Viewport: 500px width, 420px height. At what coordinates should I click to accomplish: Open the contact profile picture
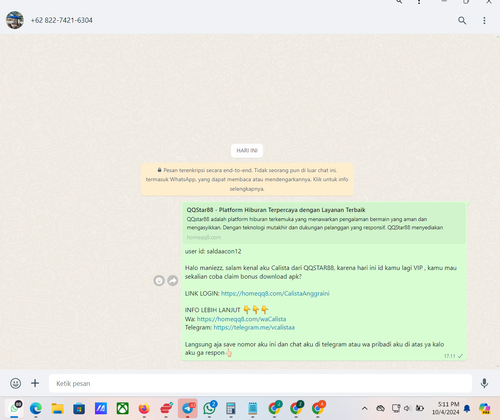(x=15, y=20)
